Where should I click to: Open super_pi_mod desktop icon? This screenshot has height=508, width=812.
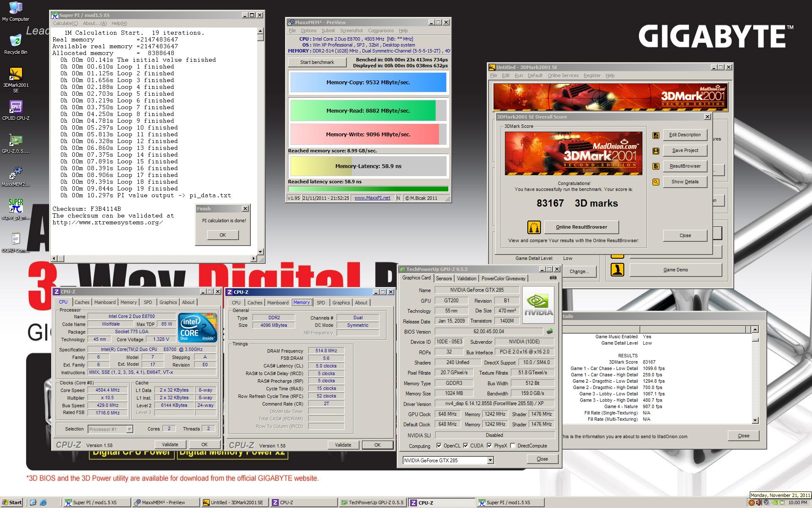[x=16, y=210]
